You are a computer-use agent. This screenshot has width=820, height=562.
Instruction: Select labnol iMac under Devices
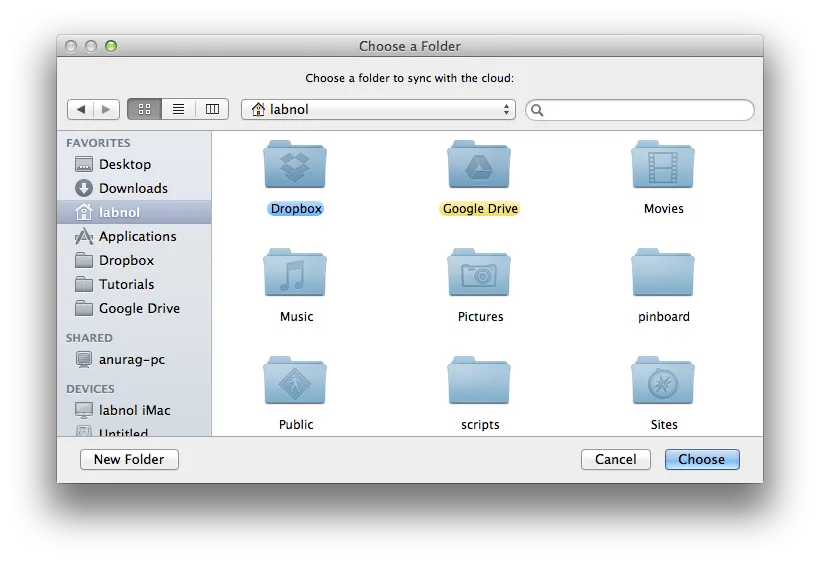tap(134, 410)
